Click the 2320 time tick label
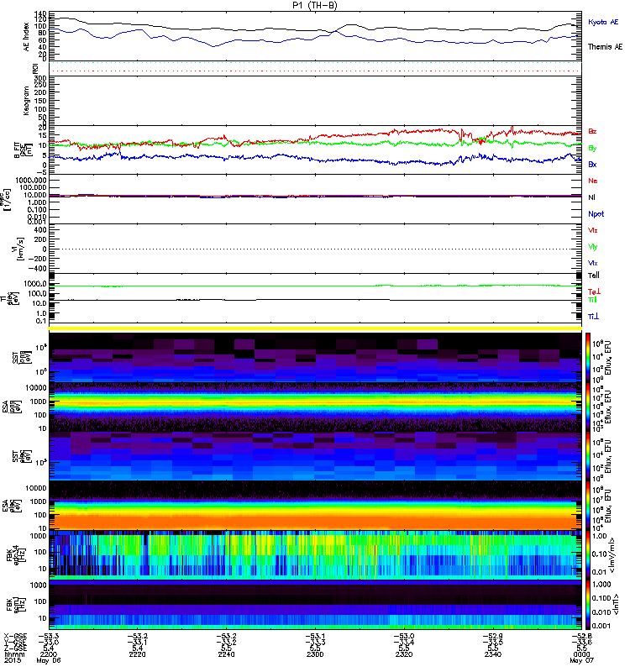The image size is (630, 672). pos(404,654)
